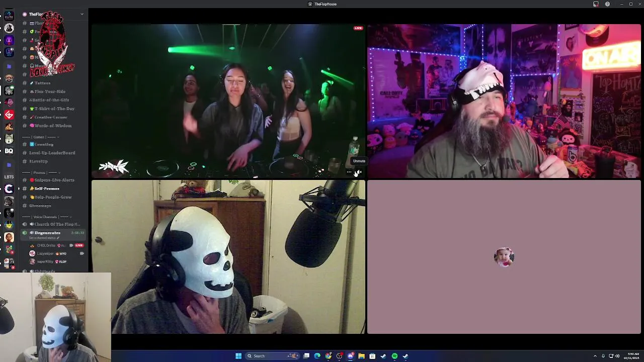Image resolution: width=644 pixels, height=362 pixels.
Task: Focus the bearded man webcam tile
Action: [x=504, y=101]
